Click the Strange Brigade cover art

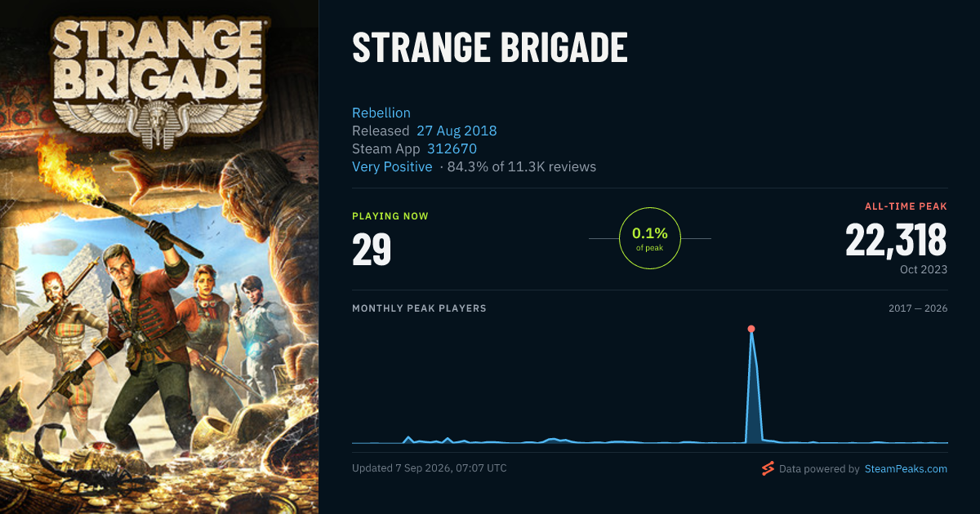point(159,257)
